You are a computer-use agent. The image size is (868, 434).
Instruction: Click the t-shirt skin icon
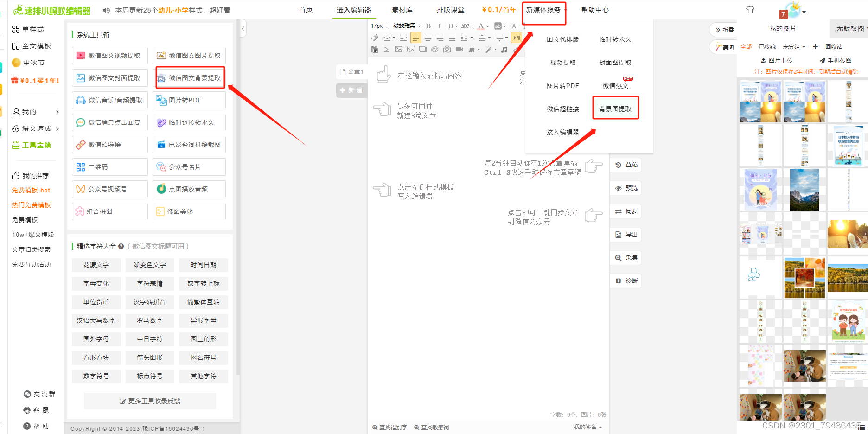tap(750, 10)
